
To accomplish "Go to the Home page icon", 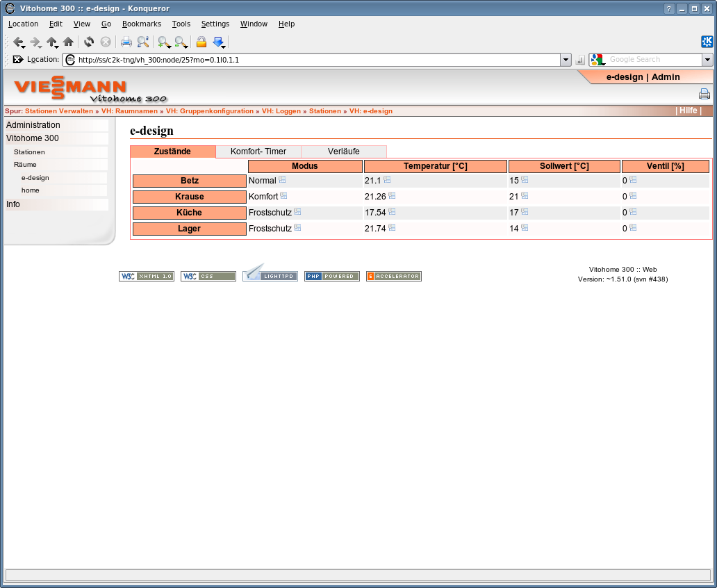I will 68,42.
